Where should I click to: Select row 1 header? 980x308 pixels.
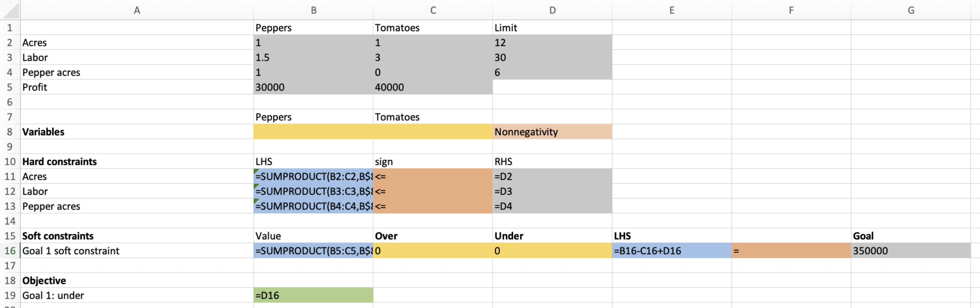point(9,27)
